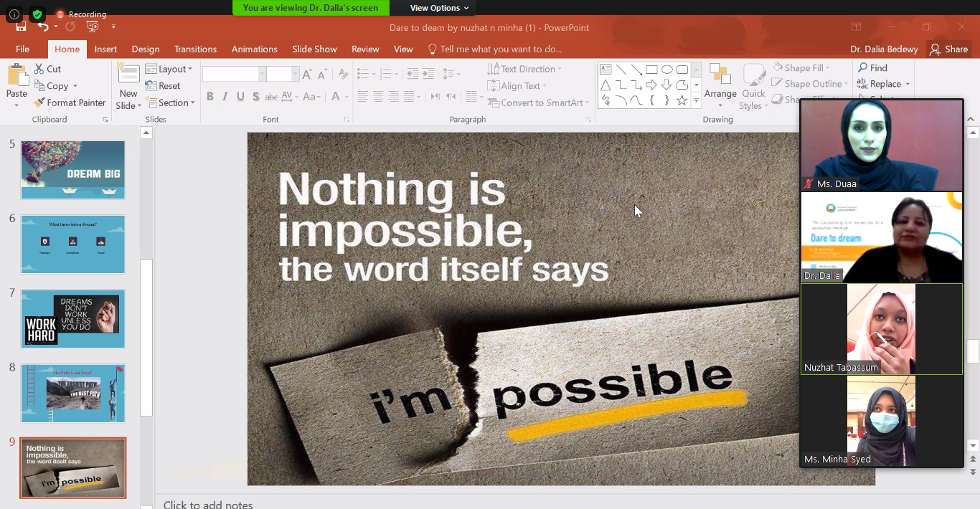
Task: Click the Save icon in quick access toolbar
Action: pos(21,27)
